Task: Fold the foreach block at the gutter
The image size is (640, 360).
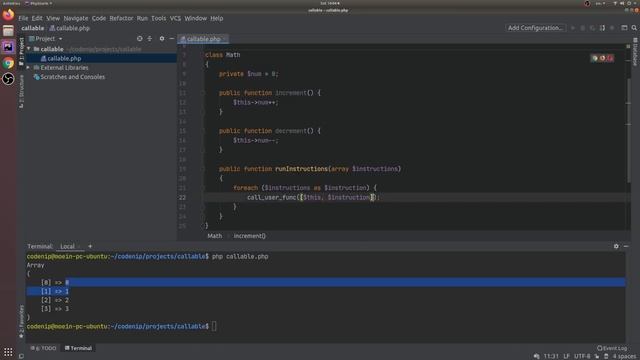Action: [x=202, y=188]
